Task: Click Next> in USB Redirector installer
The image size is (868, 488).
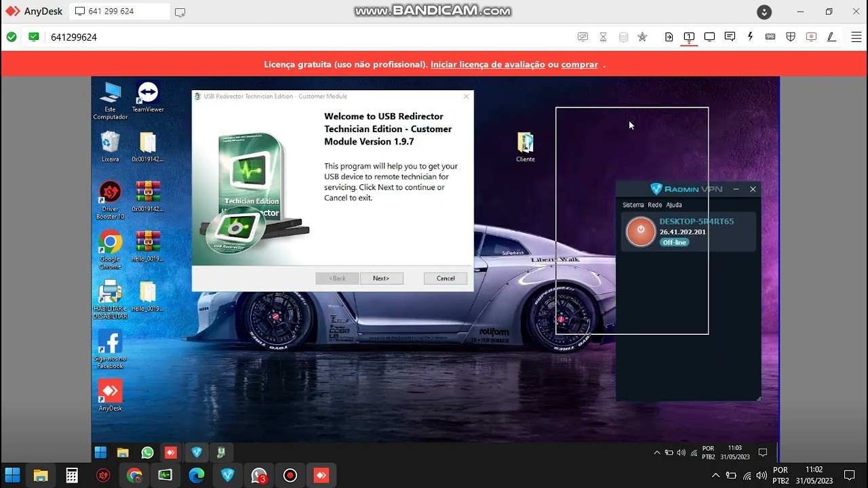Action: [x=381, y=279]
